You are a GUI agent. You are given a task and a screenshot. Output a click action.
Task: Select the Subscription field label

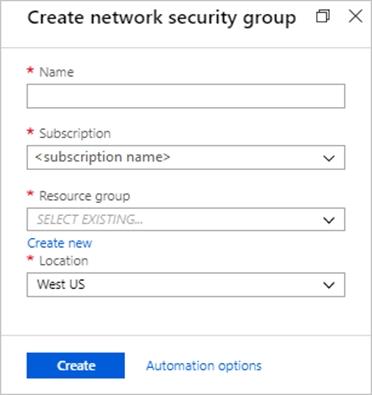pos(75,133)
